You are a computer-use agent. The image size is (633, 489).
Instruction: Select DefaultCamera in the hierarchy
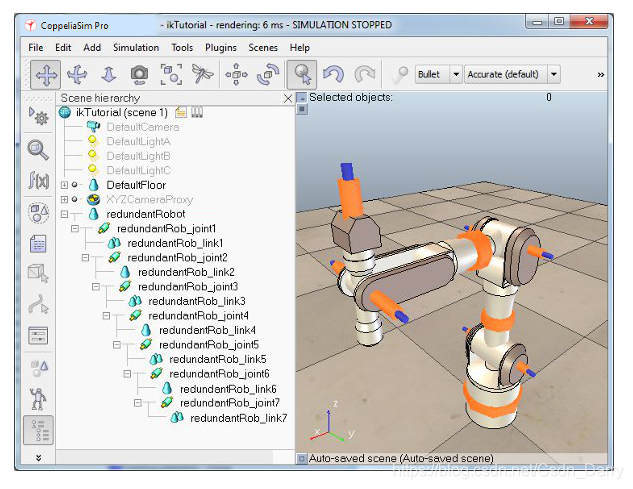(143, 127)
